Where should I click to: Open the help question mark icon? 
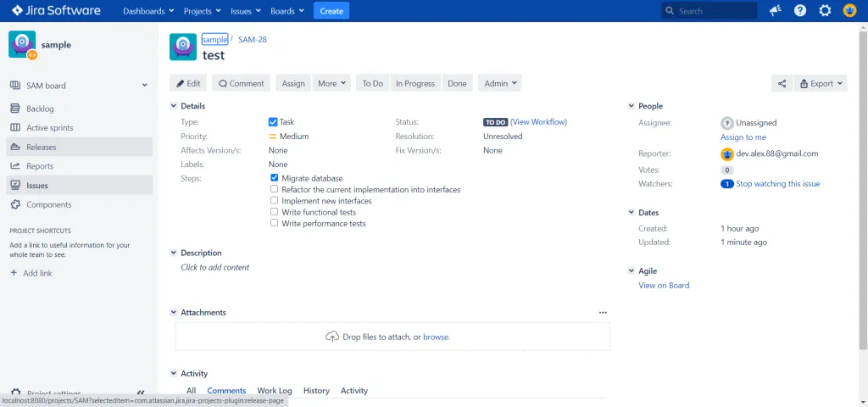(800, 10)
